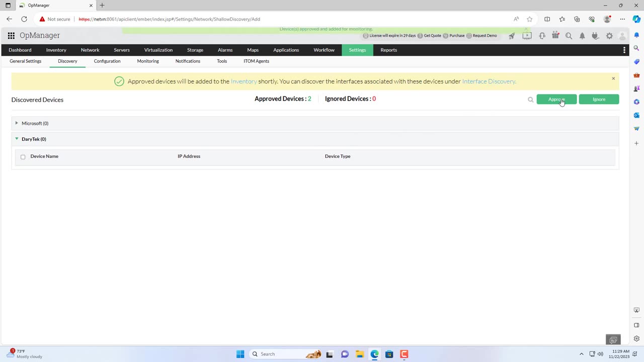Screen dimensions: 644x362
Task: Click the taskbar Search box
Action: 285,354
